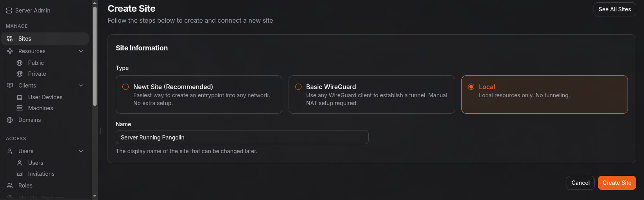Collapse the Users section chevron
The height and width of the screenshot is (200, 644).
click(81, 151)
